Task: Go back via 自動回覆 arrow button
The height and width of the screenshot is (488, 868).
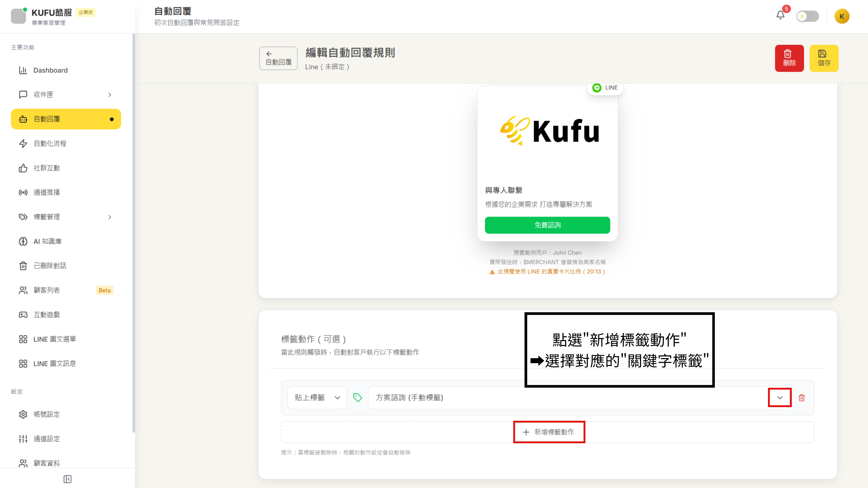Action: pyautogui.click(x=278, y=58)
